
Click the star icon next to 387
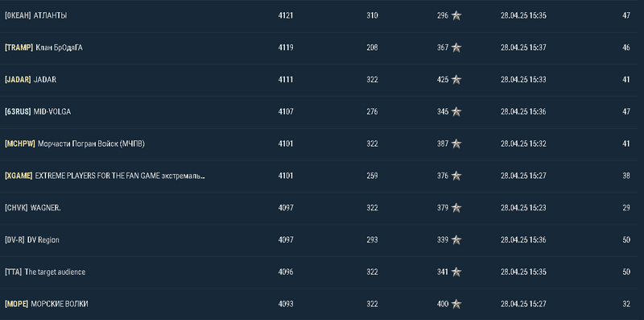pos(456,144)
